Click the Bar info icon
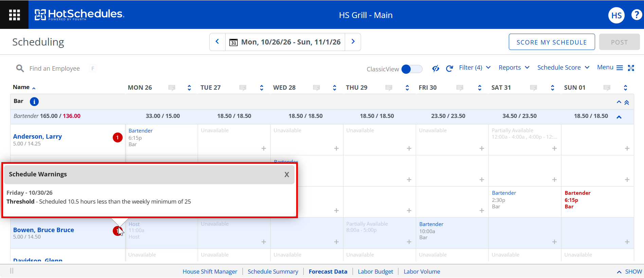644x278 pixels. click(34, 102)
